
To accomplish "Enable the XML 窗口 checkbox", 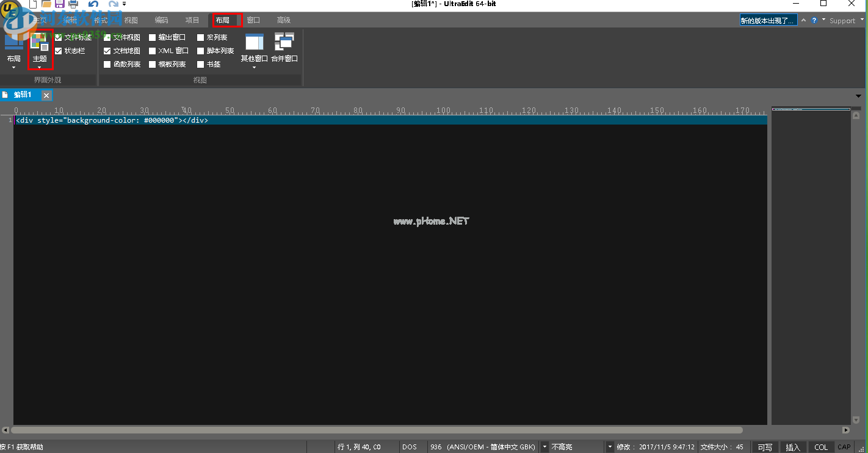I will 153,51.
